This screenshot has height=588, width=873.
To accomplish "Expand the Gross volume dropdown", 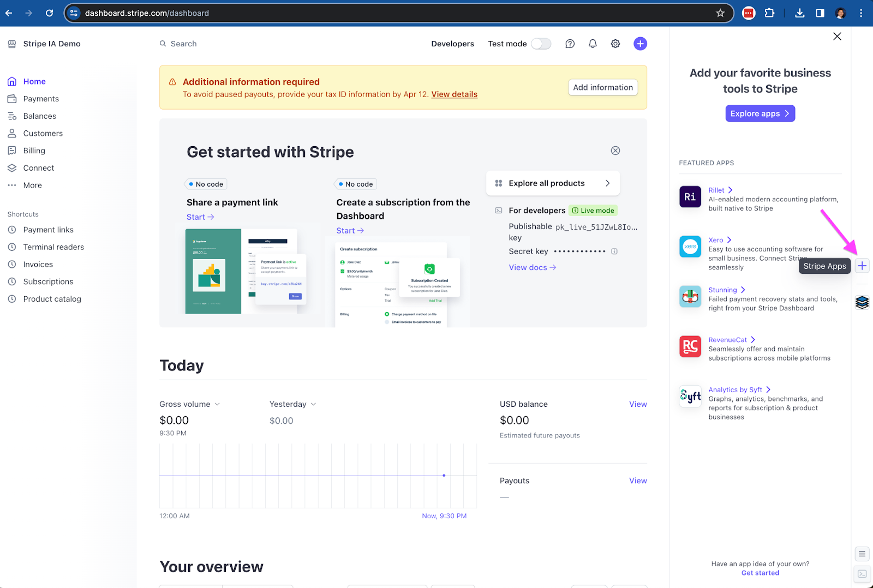I will 190,404.
